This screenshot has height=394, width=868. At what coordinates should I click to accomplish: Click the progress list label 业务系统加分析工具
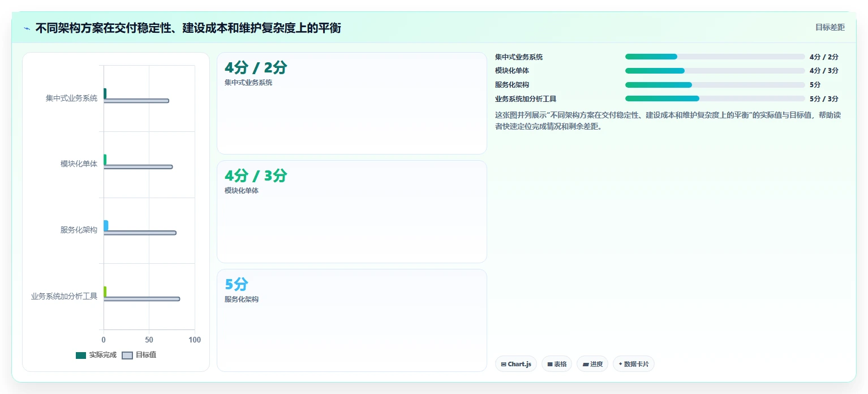(x=526, y=99)
